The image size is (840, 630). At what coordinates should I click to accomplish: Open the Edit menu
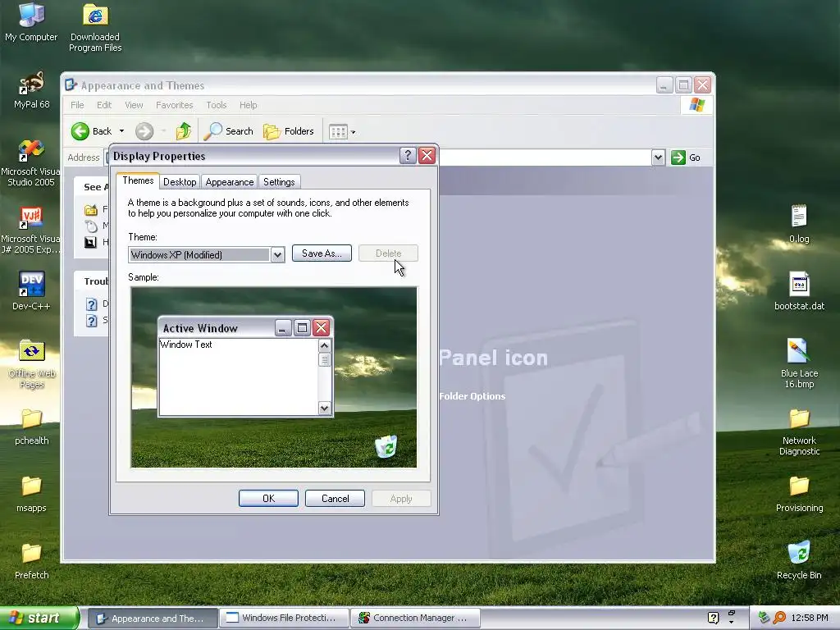(104, 105)
